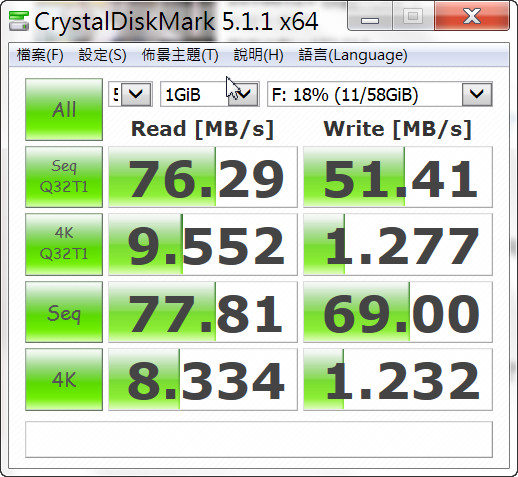The height and width of the screenshot is (477, 518).
Task: Click the Seq read result 77.81
Action: (x=203, y=312)
